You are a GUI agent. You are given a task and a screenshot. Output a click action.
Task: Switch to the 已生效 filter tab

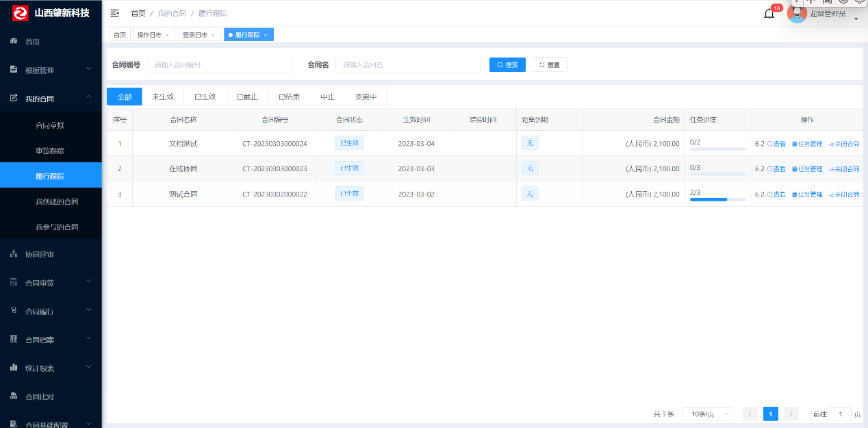tap(205, 97)
